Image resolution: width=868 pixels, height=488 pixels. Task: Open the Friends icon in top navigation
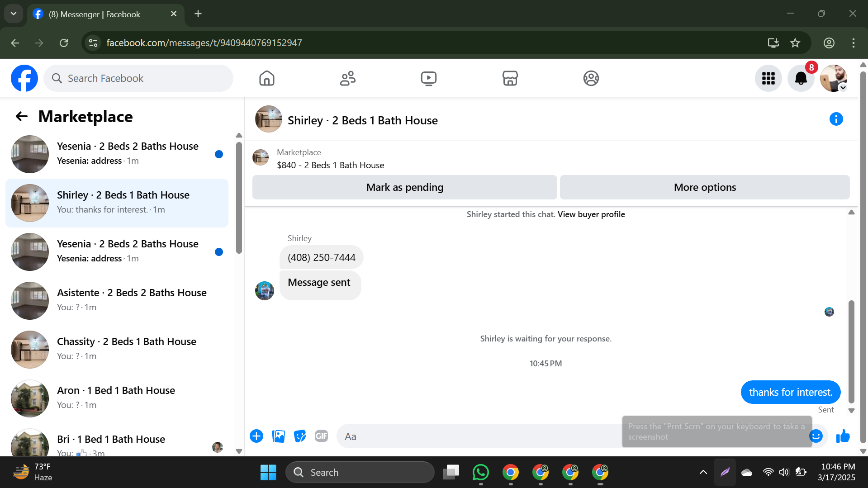[x=348, y=78]
